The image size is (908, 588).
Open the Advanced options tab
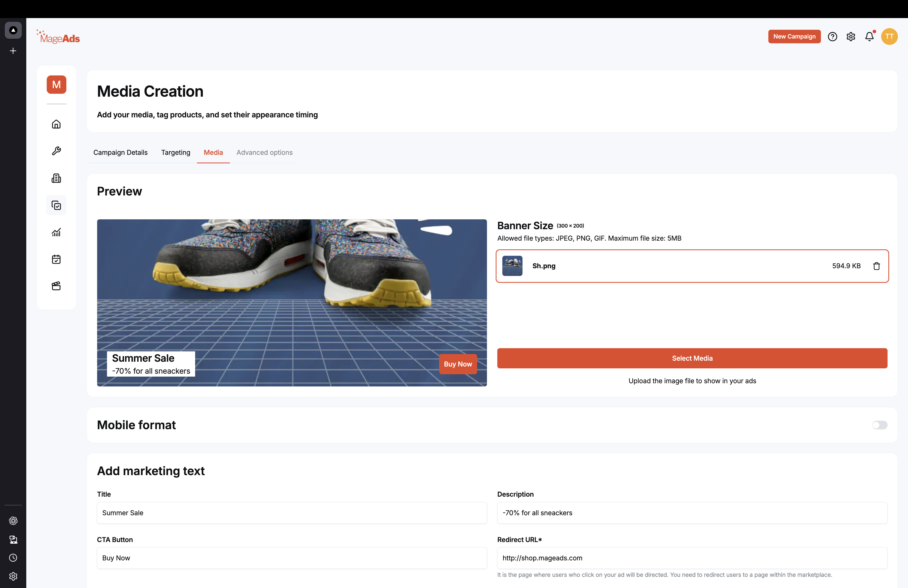[x=264, y=152]
